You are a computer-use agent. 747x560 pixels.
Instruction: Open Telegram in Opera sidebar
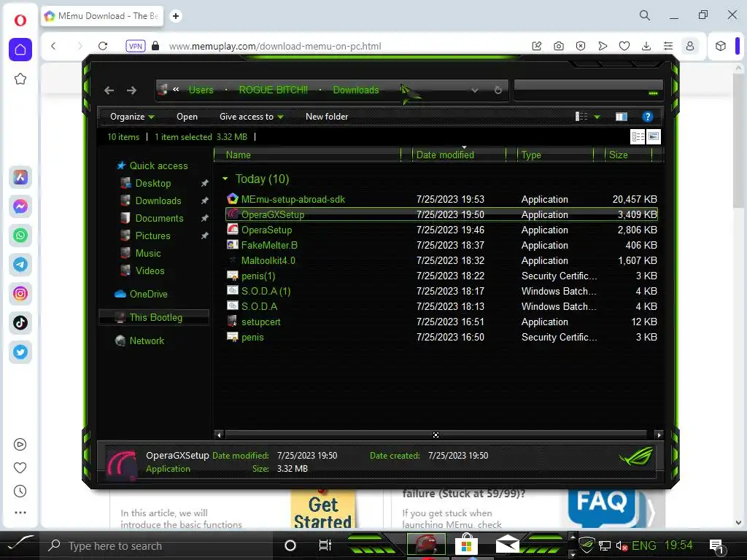20,264
